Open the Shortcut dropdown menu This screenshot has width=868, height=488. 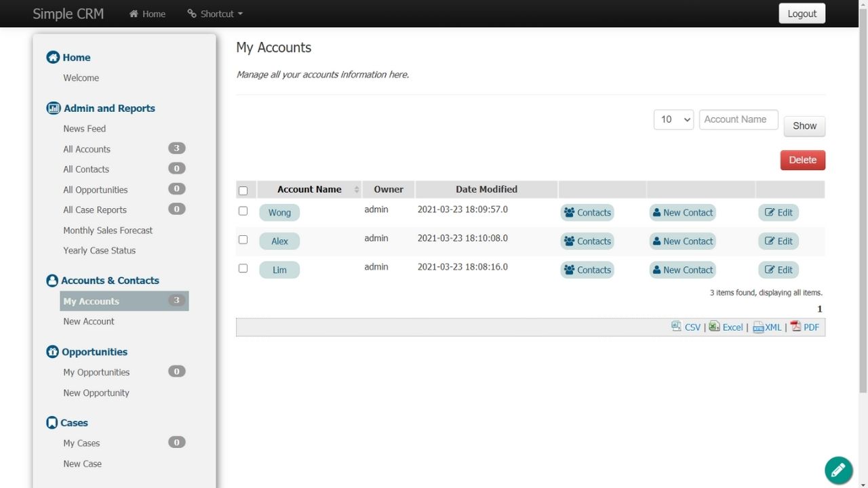click(215, 14)
